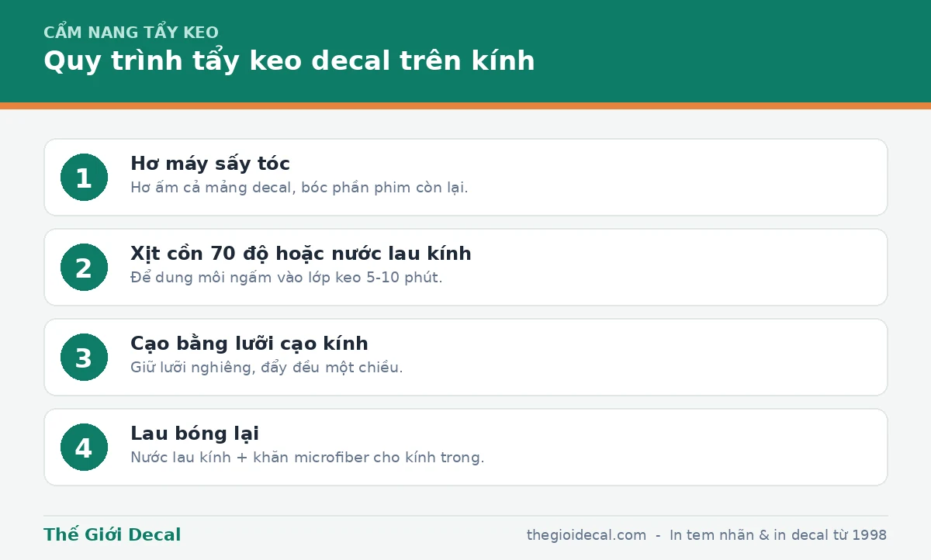
Task: Click the step 1 number badge
Action: [84, 177]
